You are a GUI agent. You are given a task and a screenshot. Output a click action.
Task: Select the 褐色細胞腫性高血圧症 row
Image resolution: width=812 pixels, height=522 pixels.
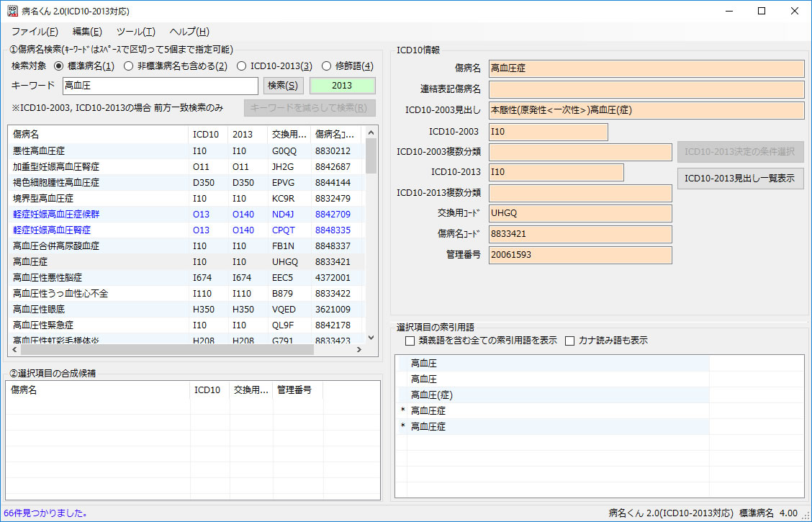(186, 183)
